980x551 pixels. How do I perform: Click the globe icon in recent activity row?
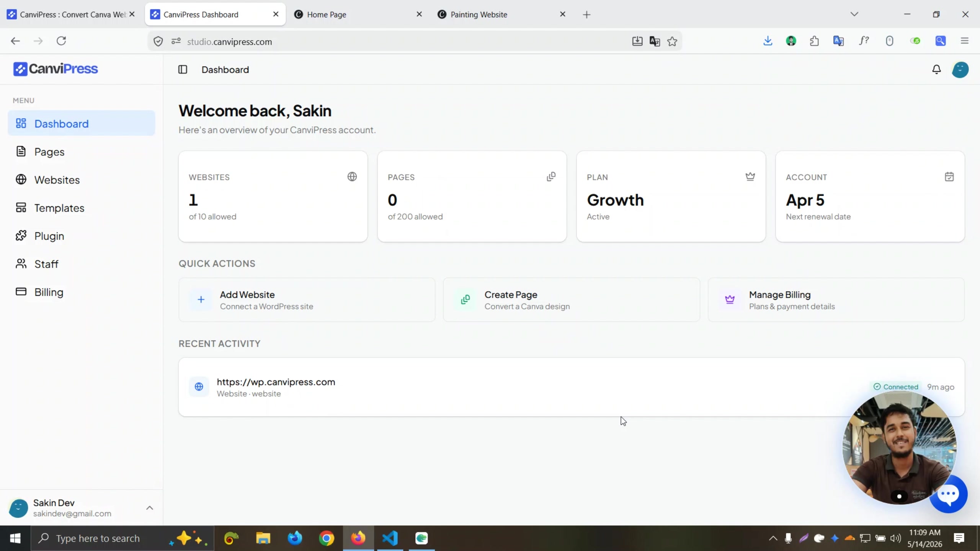(x=199, y=387)
